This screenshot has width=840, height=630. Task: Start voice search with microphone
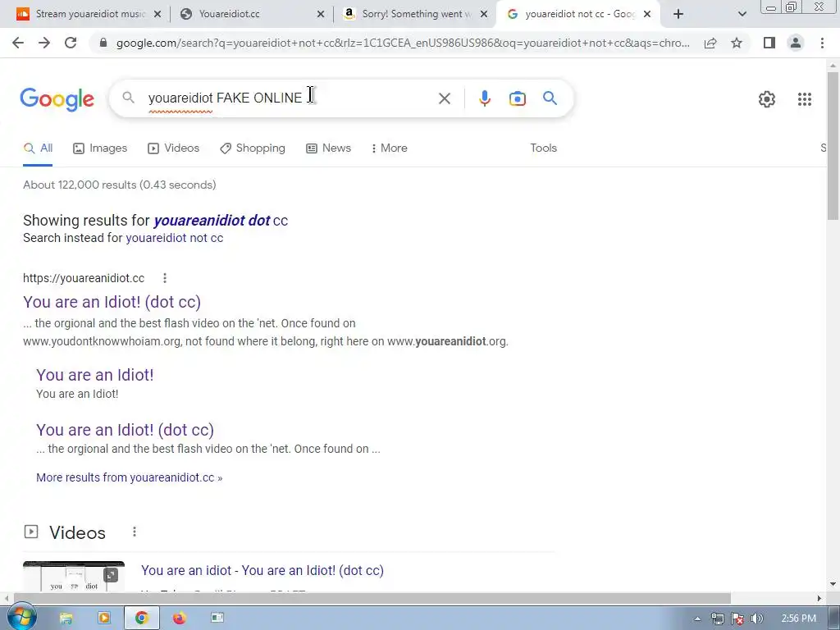[x=484, y=98]
